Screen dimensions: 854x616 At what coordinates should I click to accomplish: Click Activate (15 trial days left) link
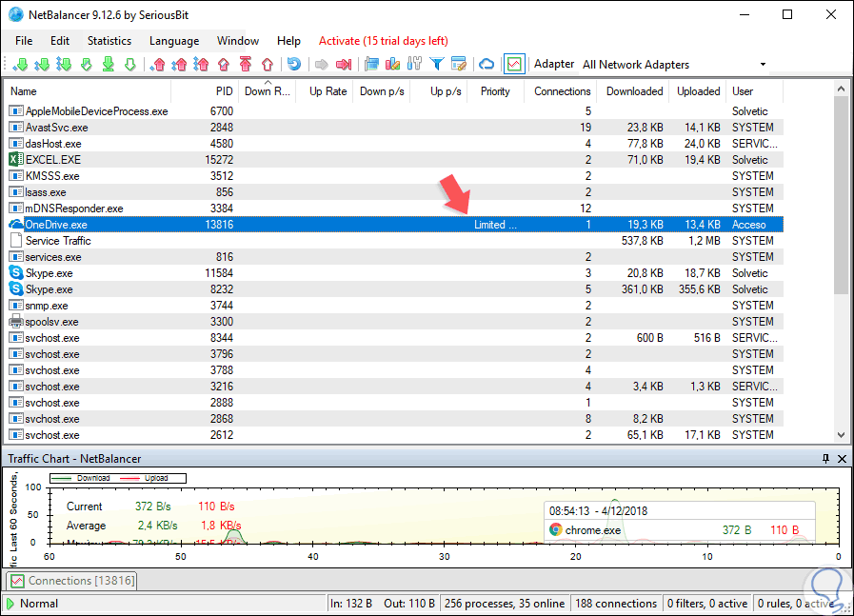pyautogui.click(x=383, y=41)
